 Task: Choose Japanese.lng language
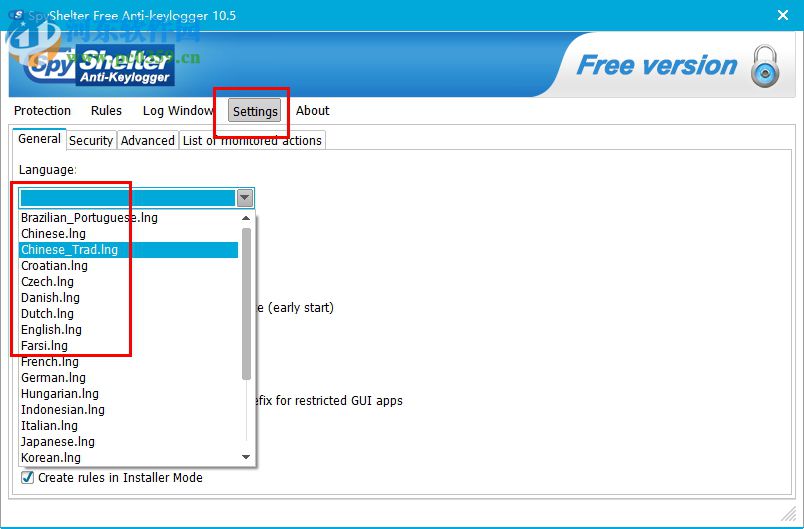(129, 441)
